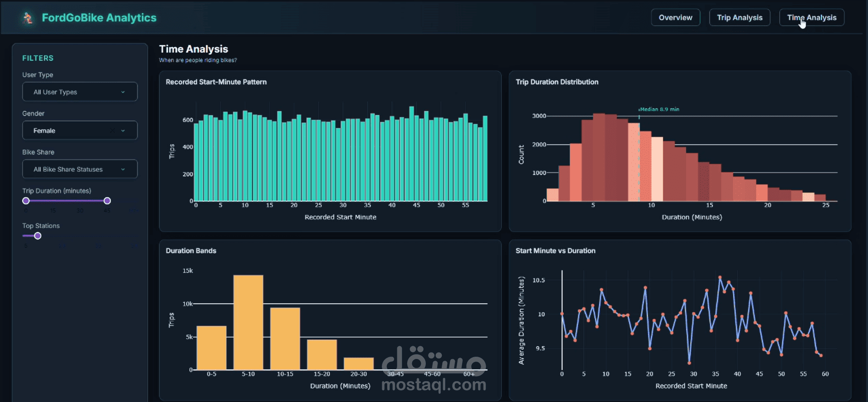Click the 5-10 minute Duration Bands bar

248,322
